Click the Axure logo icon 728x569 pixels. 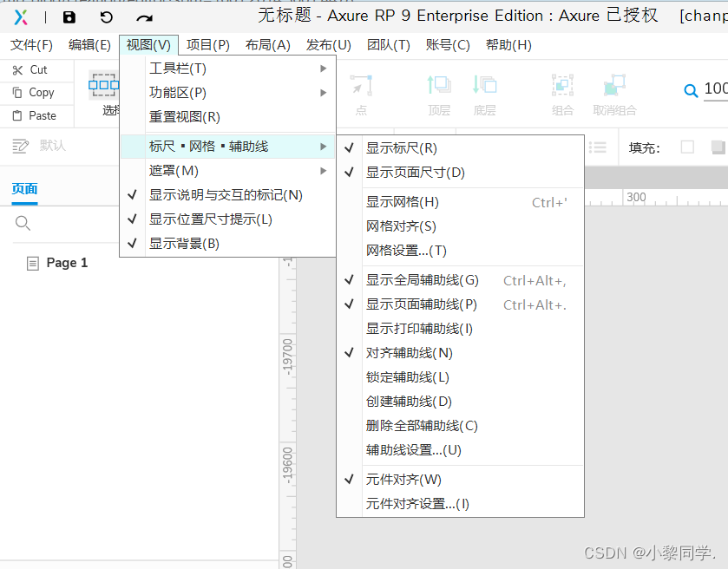point(21,17)
